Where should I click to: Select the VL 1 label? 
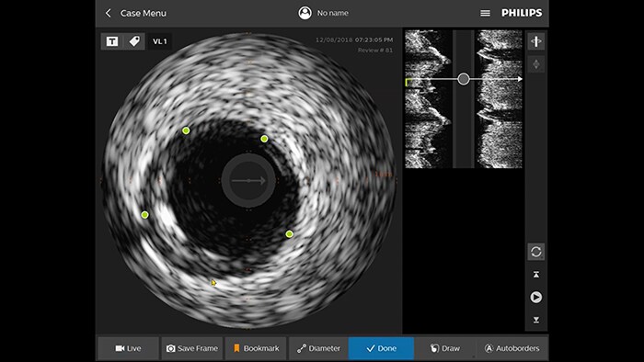[160, 41]
